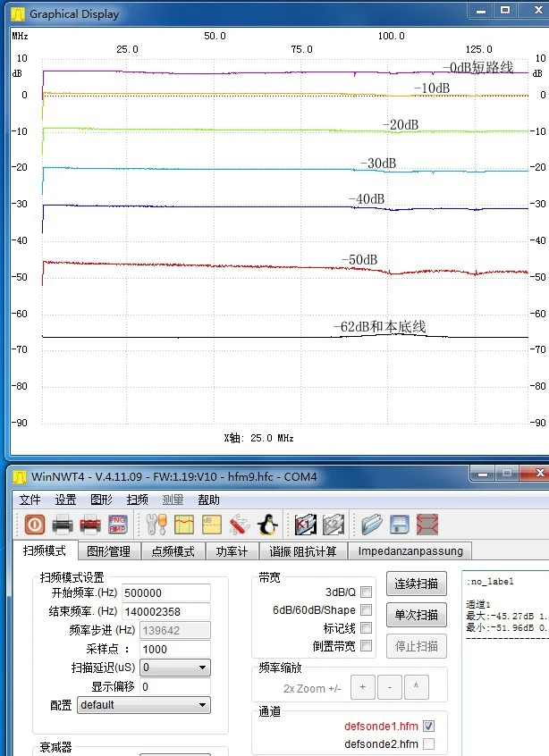Image resolution: width=549 pixels, height=756 pixels.
Task: Open the 图形 menu
Action: pos(101,500)
